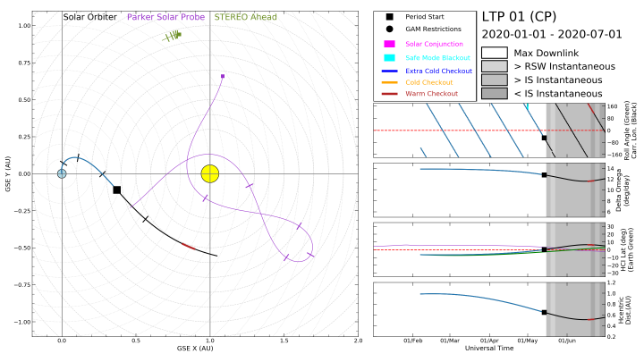Click the light blue Earth circle at origin
This screenshot has width=644, height=362.
point(62,173)
